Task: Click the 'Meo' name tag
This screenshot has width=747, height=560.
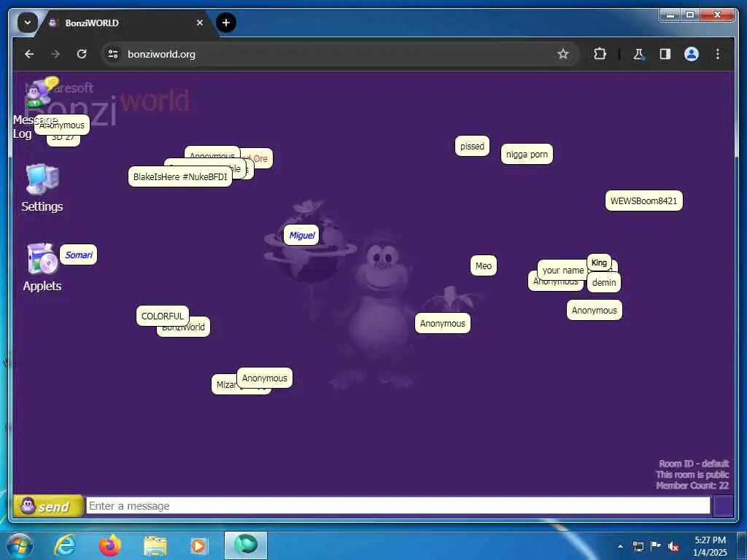Action: tap(484, 265)
